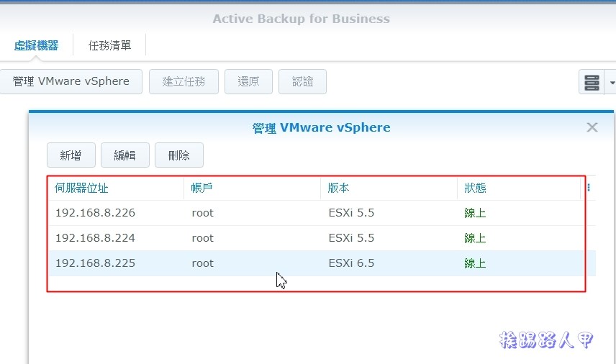Click 線上 status of 192.168.8.225
The height and width of the screenshot is (364, 616).
coord(475,263)
